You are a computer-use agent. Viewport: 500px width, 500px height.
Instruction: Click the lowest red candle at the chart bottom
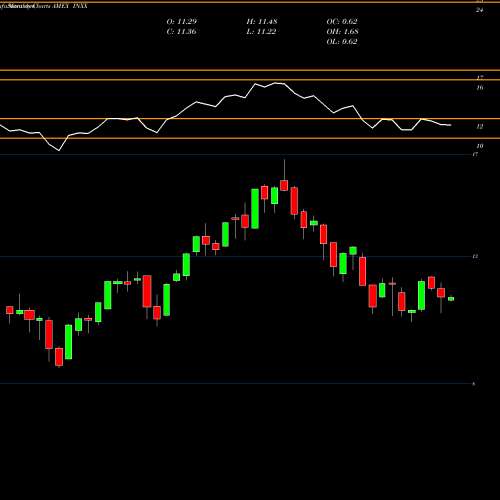[x=59, y=357]
